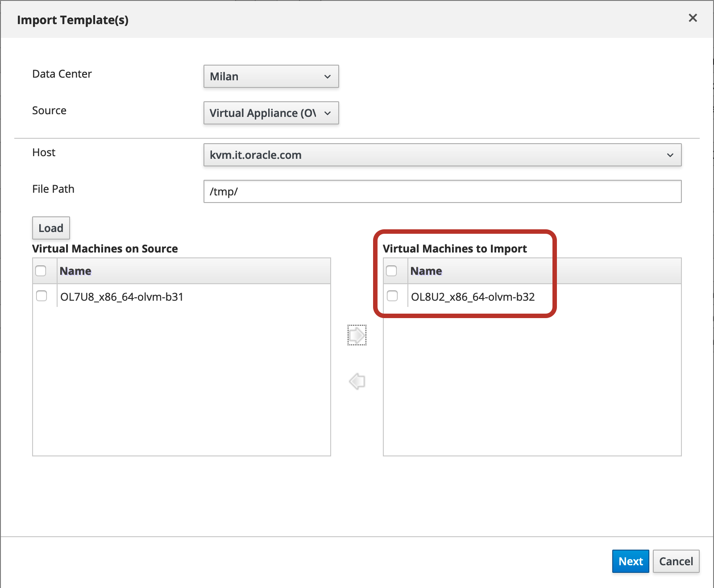Image resolution: width=714 pixels, height=588 pixels.
Task: Open the Host dropdown kvm.it.oracle.com
Action: click(x=442, y=155)
